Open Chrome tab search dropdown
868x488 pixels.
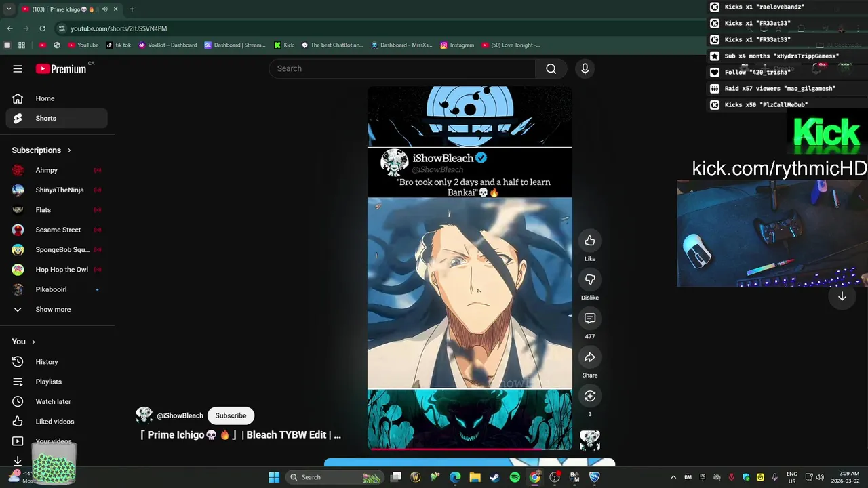[9, 9]
